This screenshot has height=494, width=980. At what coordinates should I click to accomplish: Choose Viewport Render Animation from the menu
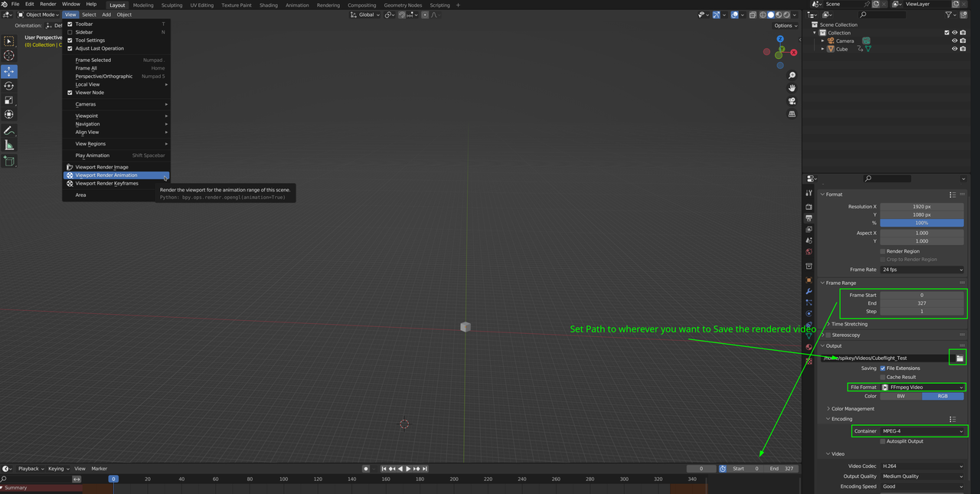point(107,175)
